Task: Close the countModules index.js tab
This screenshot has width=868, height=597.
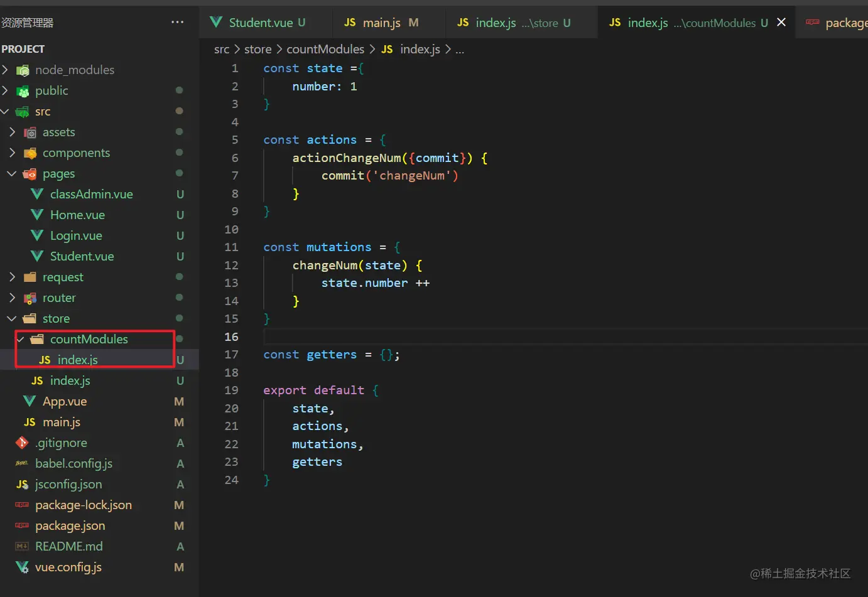Action: (781, 22)
